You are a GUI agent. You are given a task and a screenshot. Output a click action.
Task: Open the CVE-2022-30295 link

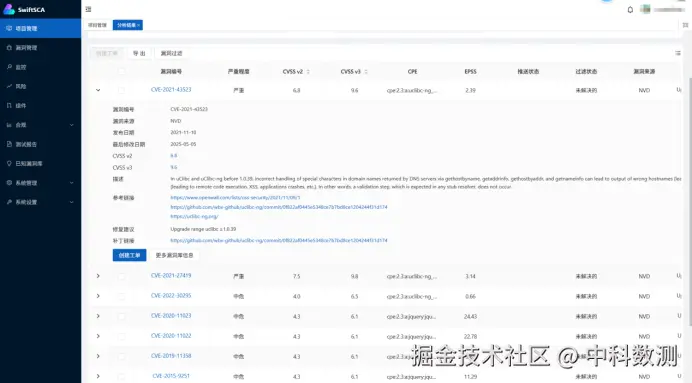click(x=171, y=296)
